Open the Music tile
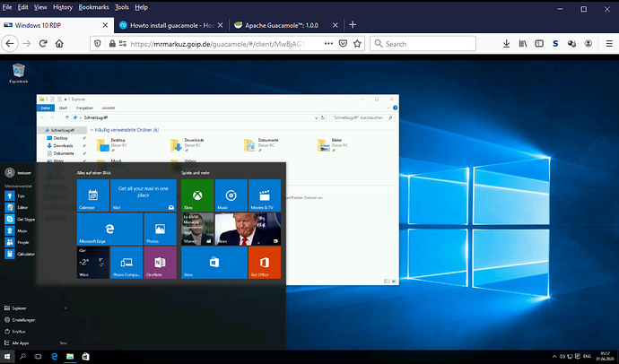619x364 pixels. pyautogui.click(x=231, y=195)
